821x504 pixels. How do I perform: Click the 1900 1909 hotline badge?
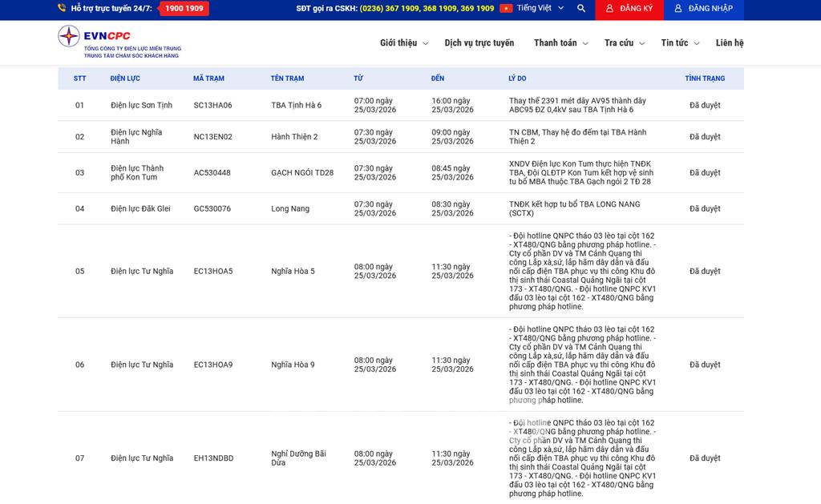[184, 9]
